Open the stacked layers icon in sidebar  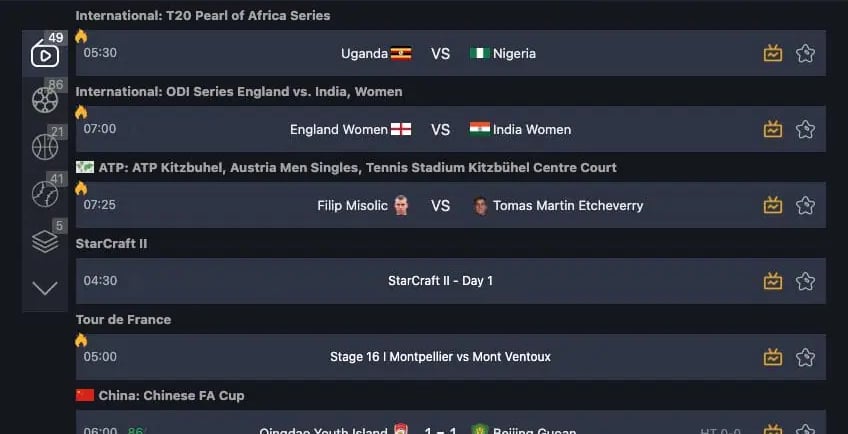click(x=45, y=241)
